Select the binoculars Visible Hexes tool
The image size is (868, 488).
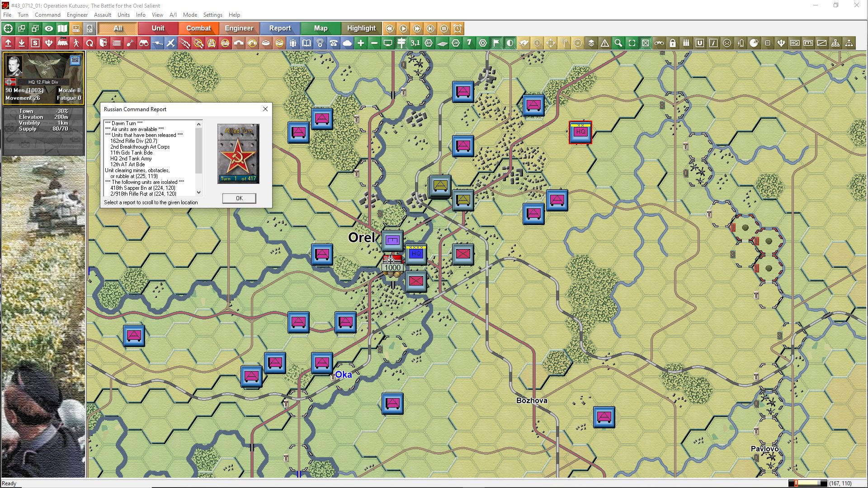[144, 43]
